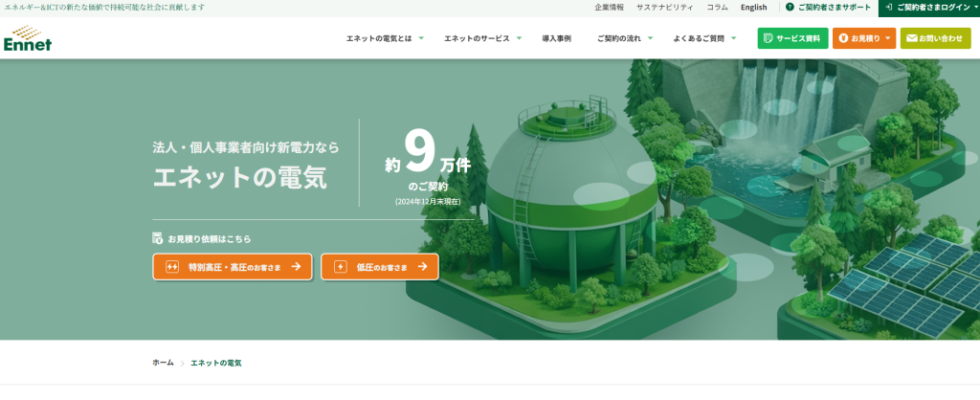The image size is (980, 400).
Task: Expand the エネットのサービス menu arrow
Action: click(519, 38)
